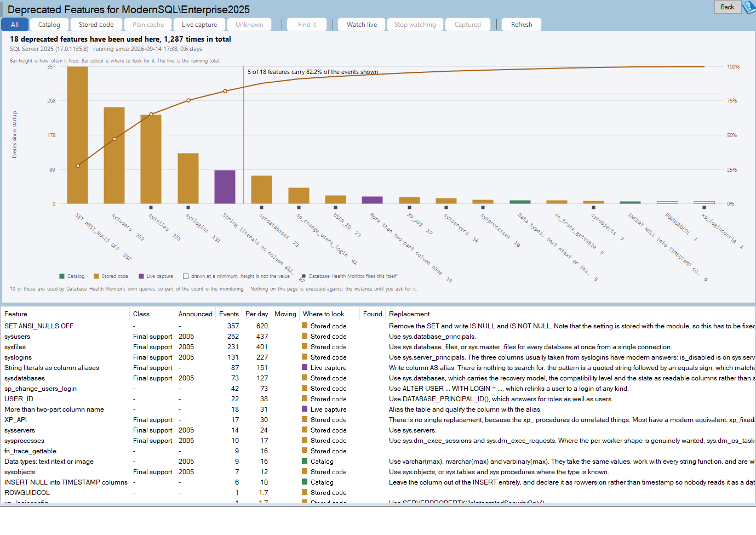Click Catalog icon in Data types row

click(305, 461)
